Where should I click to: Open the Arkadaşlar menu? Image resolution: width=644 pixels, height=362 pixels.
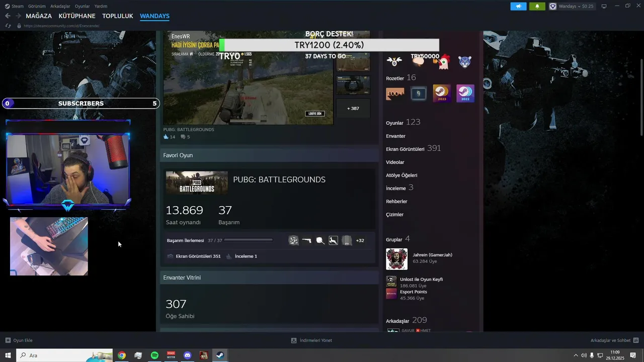pos(60,6)
